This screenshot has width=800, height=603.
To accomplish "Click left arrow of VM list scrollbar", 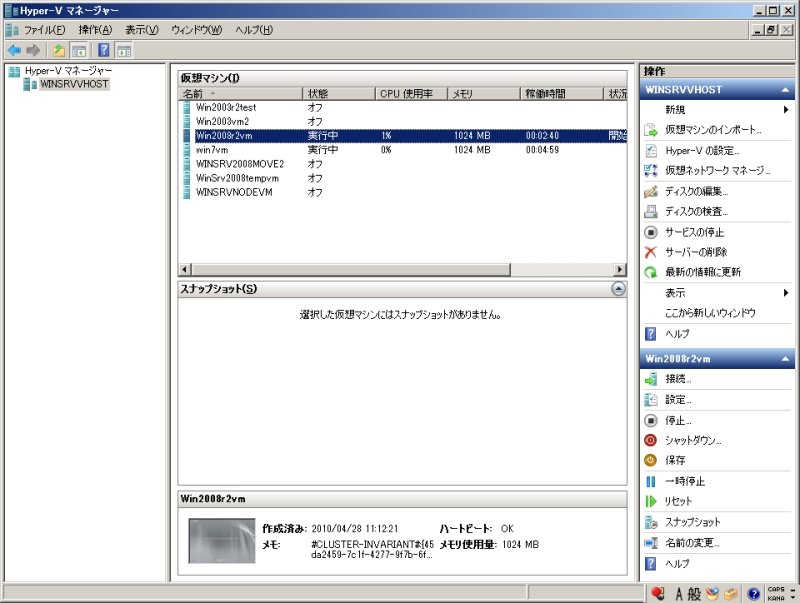I will point(185,270).
